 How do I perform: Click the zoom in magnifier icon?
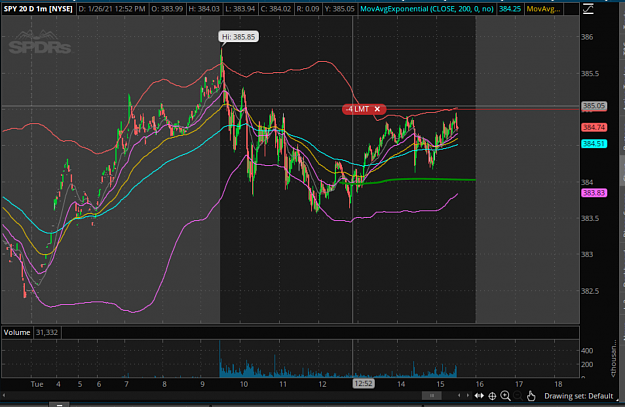pos(505,396)
